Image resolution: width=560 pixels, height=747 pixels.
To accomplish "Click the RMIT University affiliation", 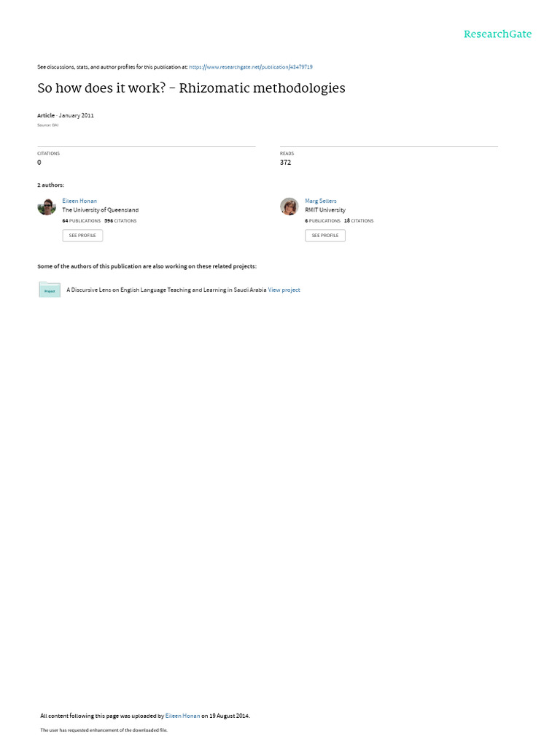I will (x=325, y=210).
